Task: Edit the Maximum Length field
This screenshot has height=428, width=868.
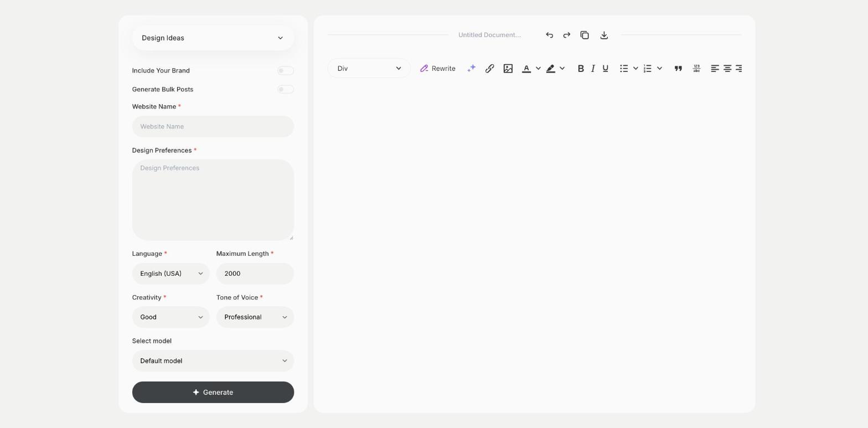Action: click(x=255, y=274)
